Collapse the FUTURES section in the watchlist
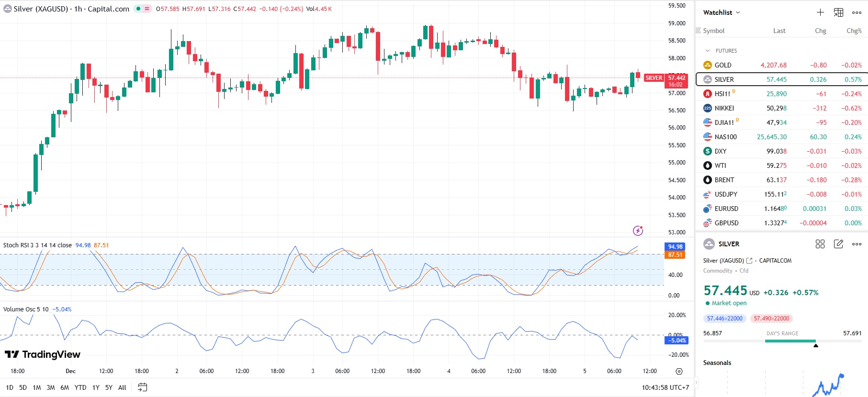 (708, 51)
